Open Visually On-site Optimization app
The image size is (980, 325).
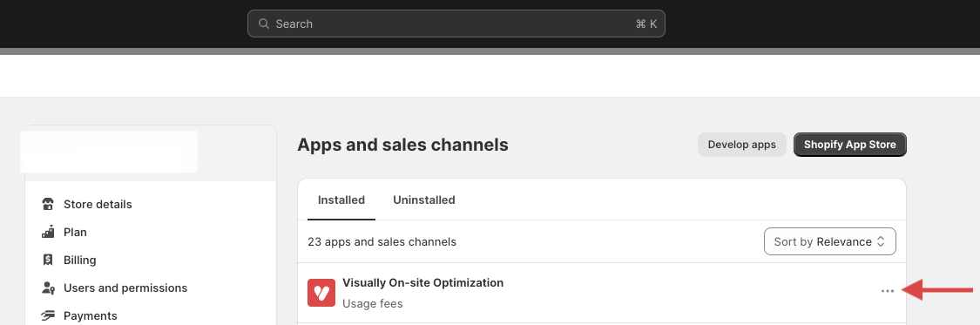click(x=423, y=282)
